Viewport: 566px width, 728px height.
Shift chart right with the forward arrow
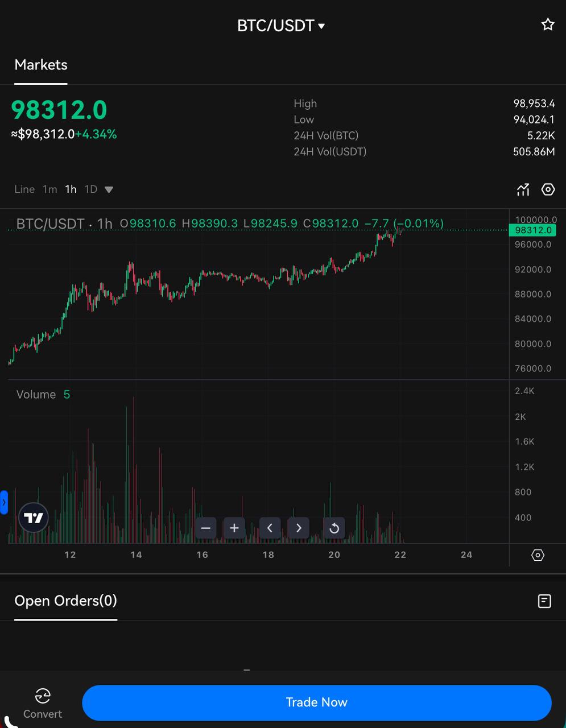pos(299,528)
